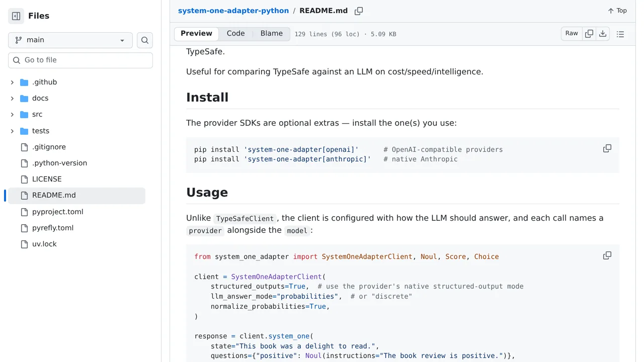Viewport: 644px width, 362px height.
Task: Click the uv.lock file icon
Action: (24, 244)
